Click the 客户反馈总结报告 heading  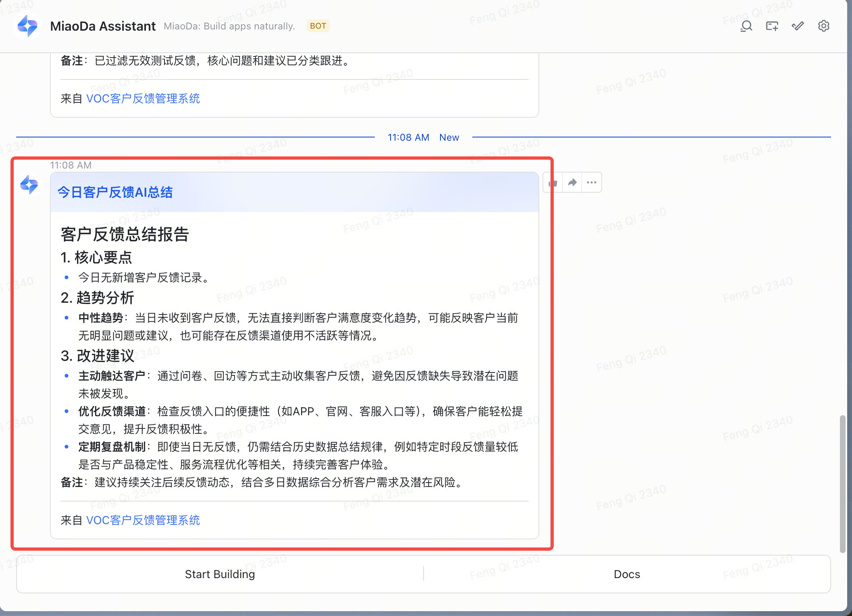tap(125, 234)
